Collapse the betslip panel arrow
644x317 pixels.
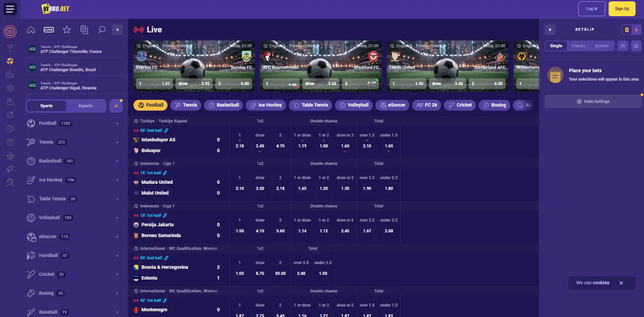(550, 30)
